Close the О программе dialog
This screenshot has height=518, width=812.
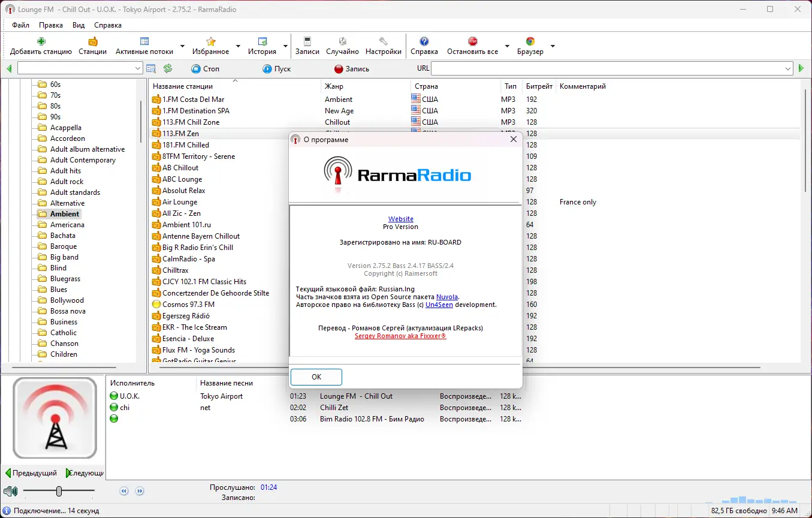tap(513, 139)
